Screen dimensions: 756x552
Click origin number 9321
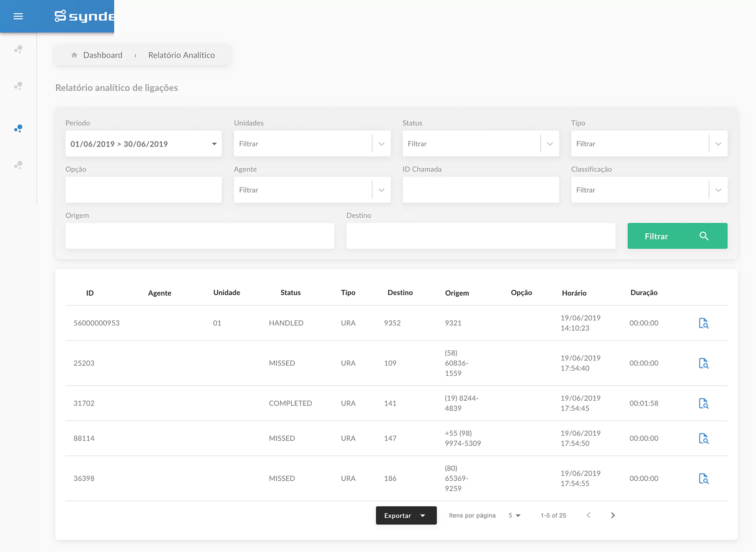[453, 323]
